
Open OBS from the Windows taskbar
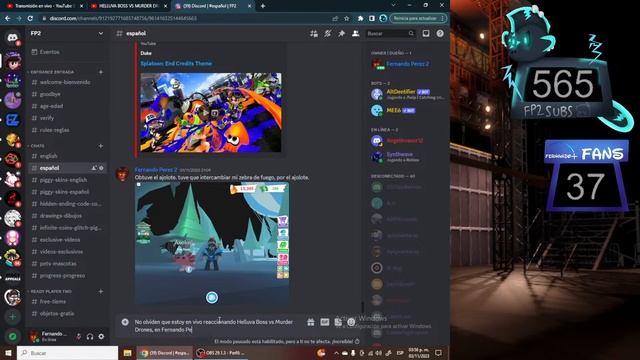tap(221, 353)
